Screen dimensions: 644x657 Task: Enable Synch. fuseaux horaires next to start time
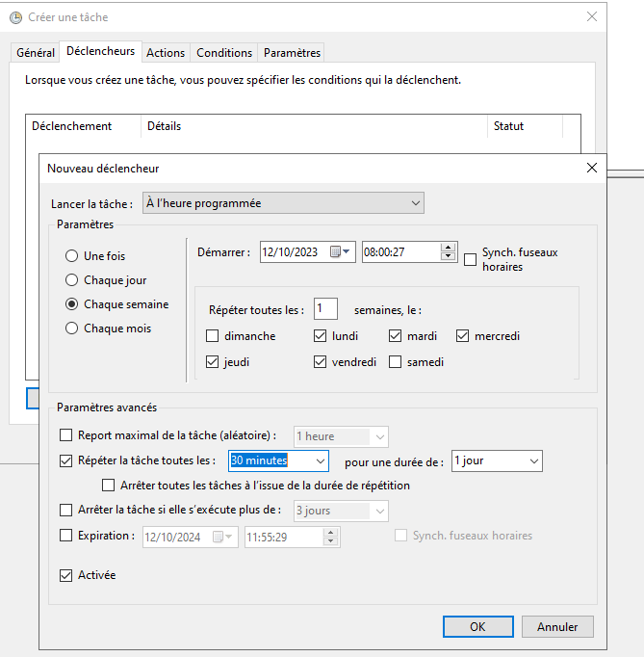coord(470,260)
